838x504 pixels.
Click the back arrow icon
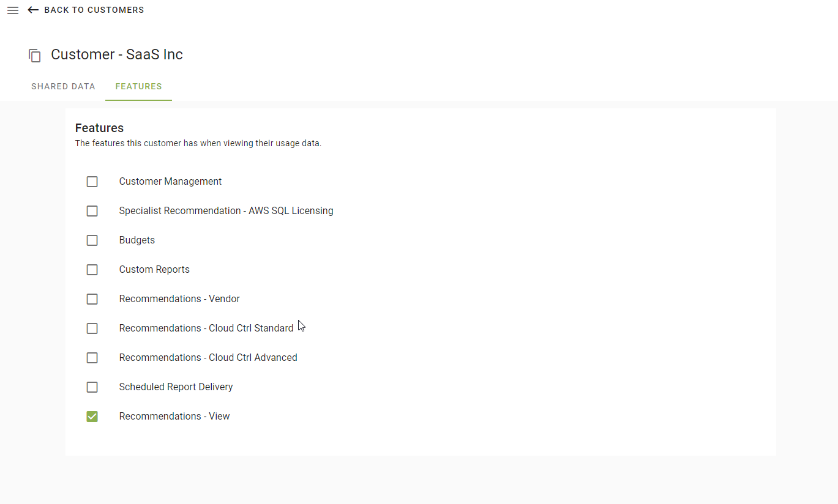point(33,10)
